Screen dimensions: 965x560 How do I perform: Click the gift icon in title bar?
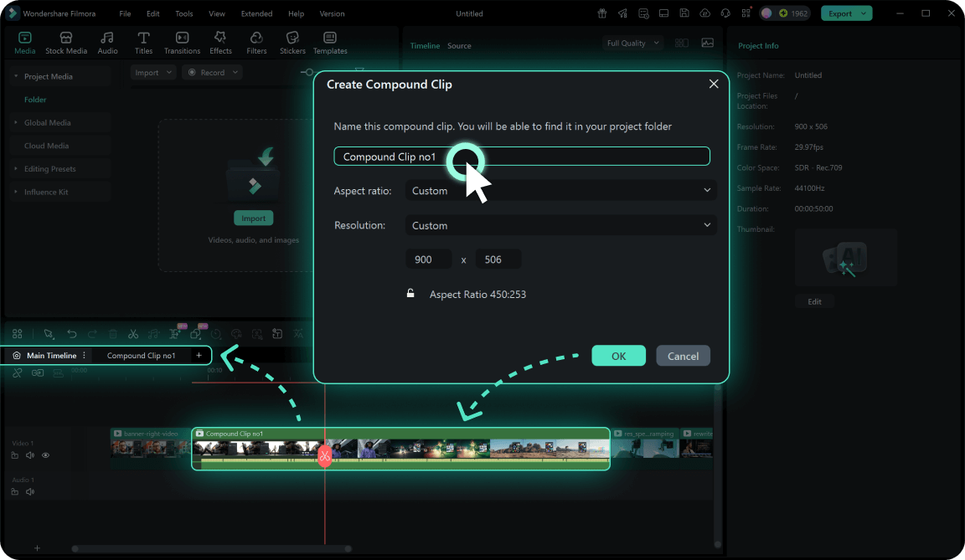[x=602, y=13]
